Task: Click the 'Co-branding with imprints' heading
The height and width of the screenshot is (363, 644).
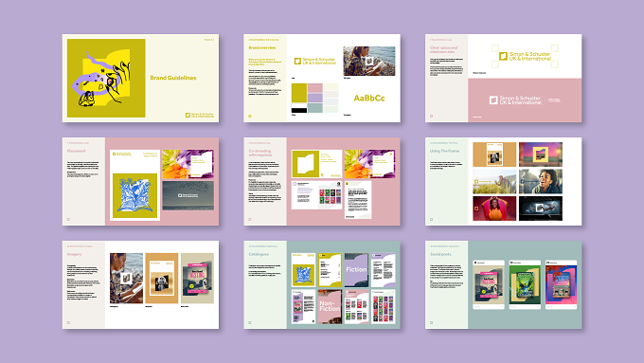Action: (260, 153)
